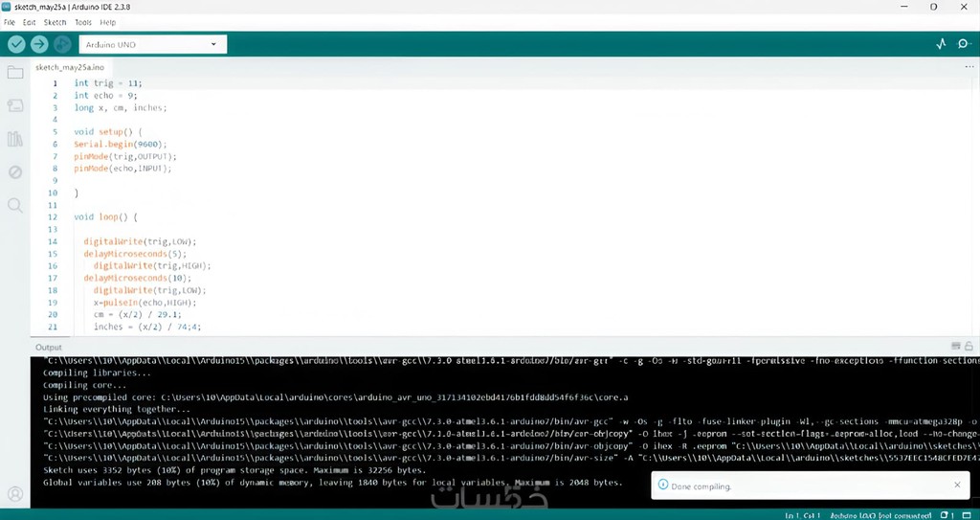Click the Verify checkmark button
The image size is (980, 520).
coord(16,44)
